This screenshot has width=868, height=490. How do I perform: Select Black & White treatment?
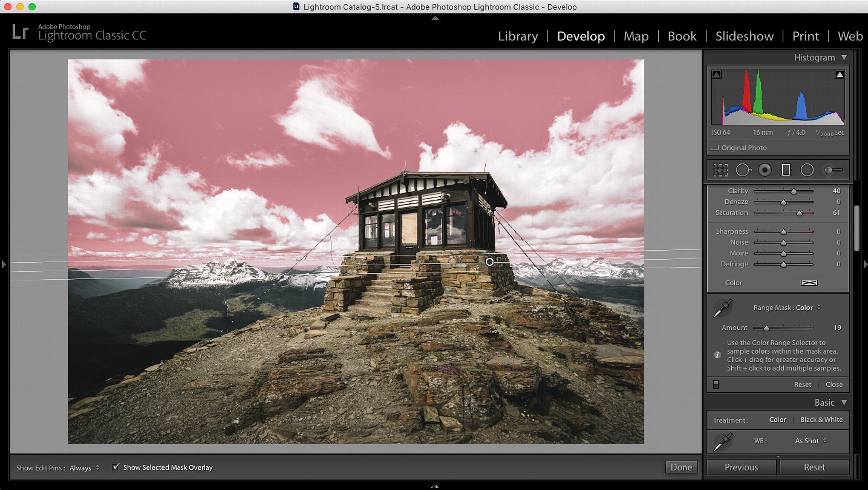pyautogui.click(x=821, y=420)
